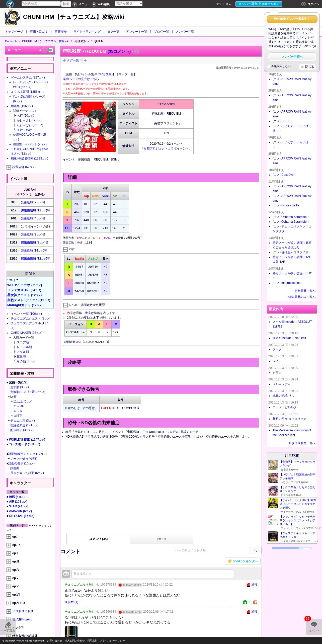Open ツイステ キャラカード article thumbnail

(273, 537)
